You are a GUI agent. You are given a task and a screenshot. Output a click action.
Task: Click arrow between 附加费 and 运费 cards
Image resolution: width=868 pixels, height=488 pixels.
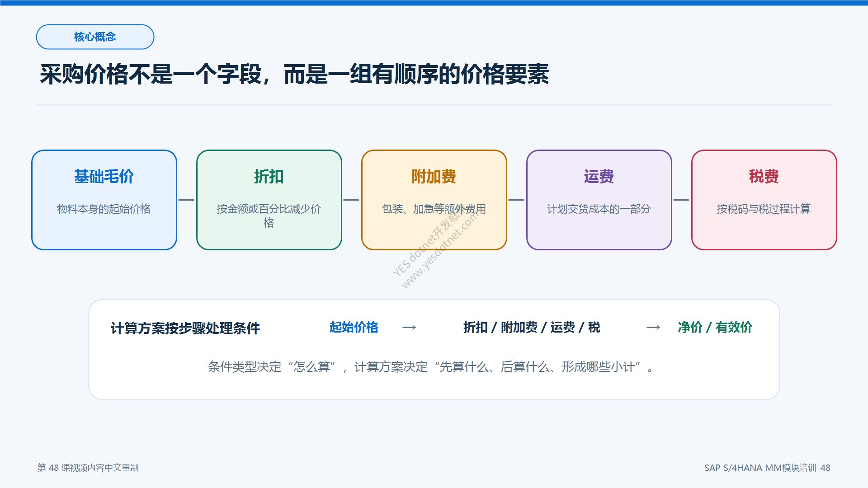tap(516, 200)
